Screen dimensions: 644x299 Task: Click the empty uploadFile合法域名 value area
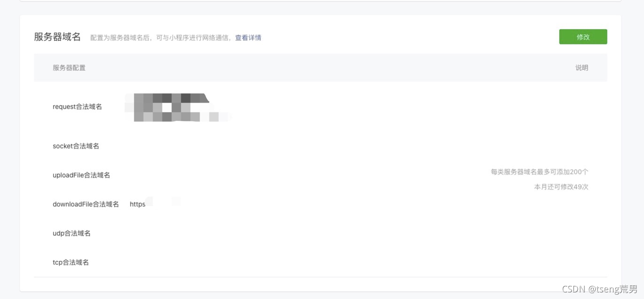(300, 175)
